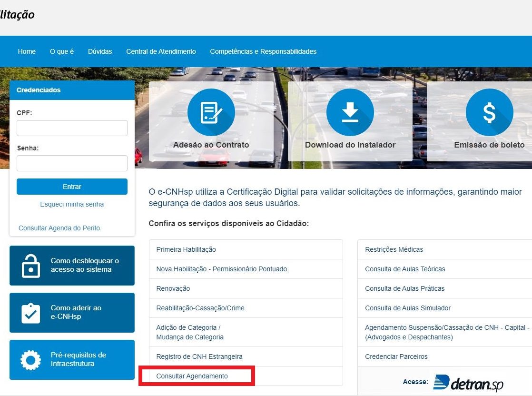The width and height of the screenshot is (532, 396).
Task: Click the Emissão de boleto dollar icon
Action: 489,112
